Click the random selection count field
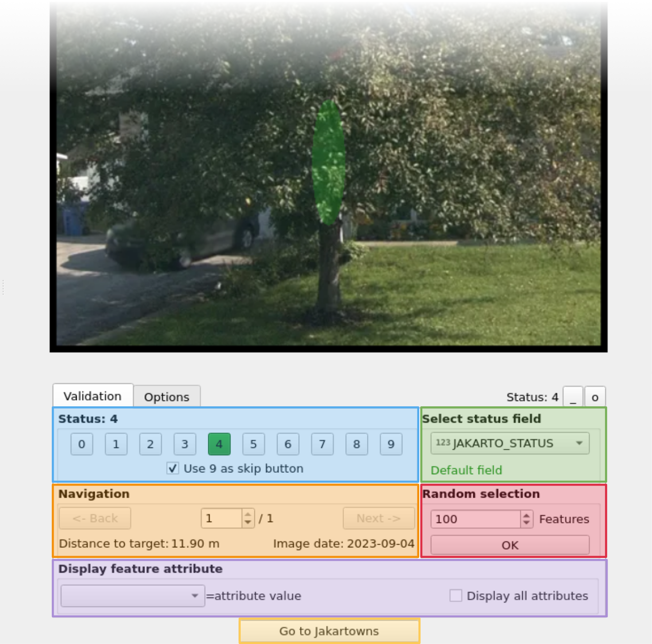This screenshot has height=644, width=652. click(x=476, y=519)
